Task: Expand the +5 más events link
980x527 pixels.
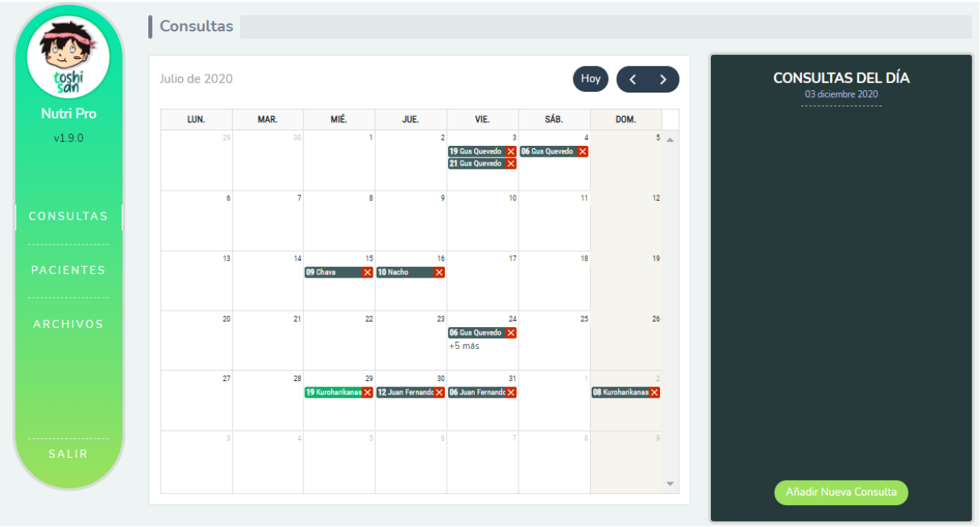Action: coord(464,346)
